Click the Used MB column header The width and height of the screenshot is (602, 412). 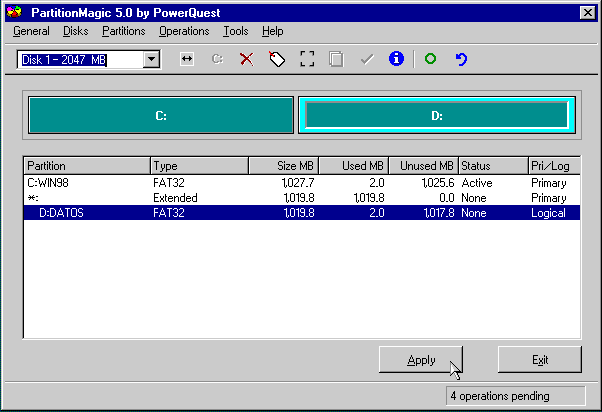[354, 166]
